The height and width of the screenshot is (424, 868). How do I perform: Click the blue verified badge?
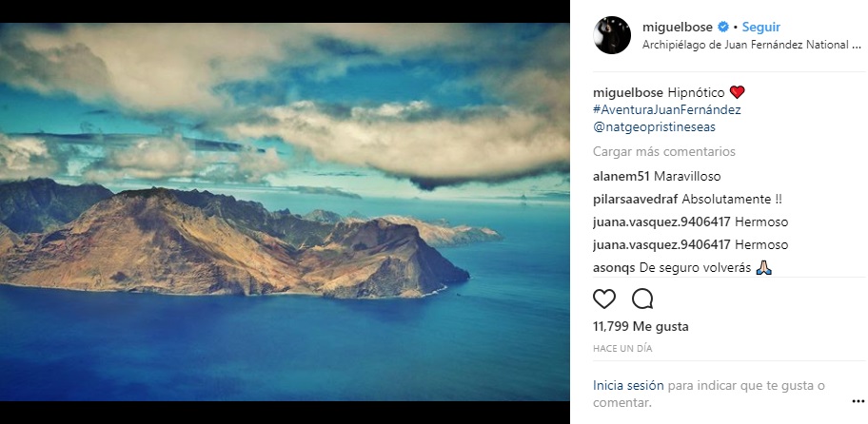point(722,27)
